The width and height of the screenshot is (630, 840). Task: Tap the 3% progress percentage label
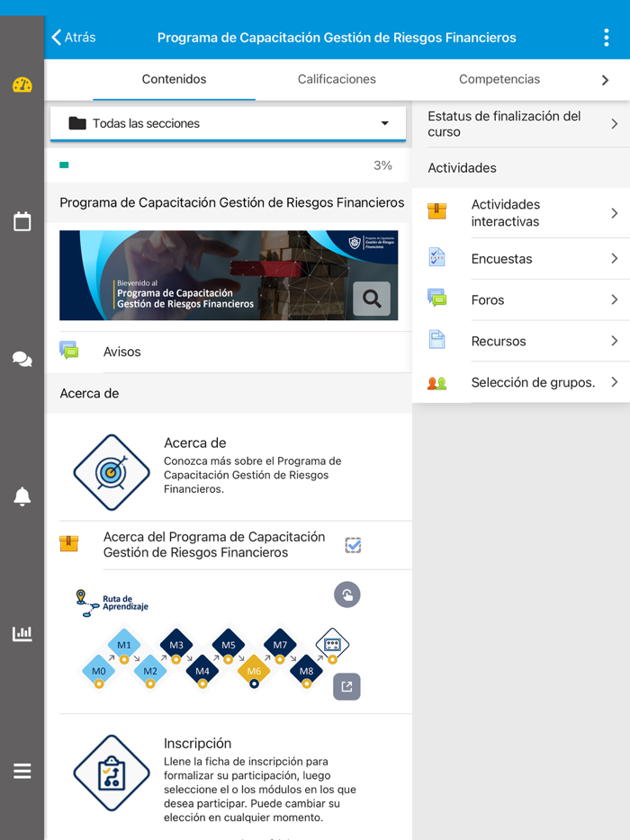tap(382, 165)
